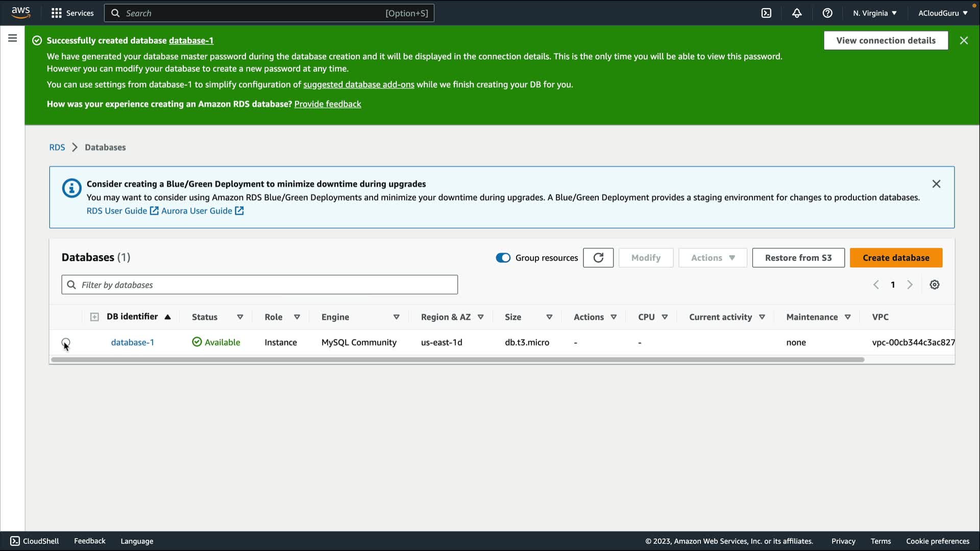Viewport: 980px width, 551px height.
Task: Select the database-1 radio button
Action: click(x=66, y=342)
